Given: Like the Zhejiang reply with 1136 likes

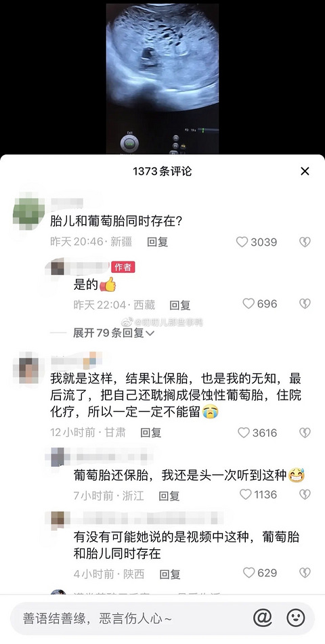Looking at the screenshot, I should tap(245, 494).
